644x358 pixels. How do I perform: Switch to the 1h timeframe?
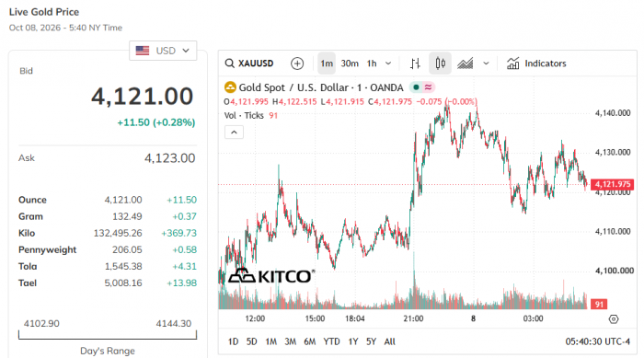coord(372,64)
